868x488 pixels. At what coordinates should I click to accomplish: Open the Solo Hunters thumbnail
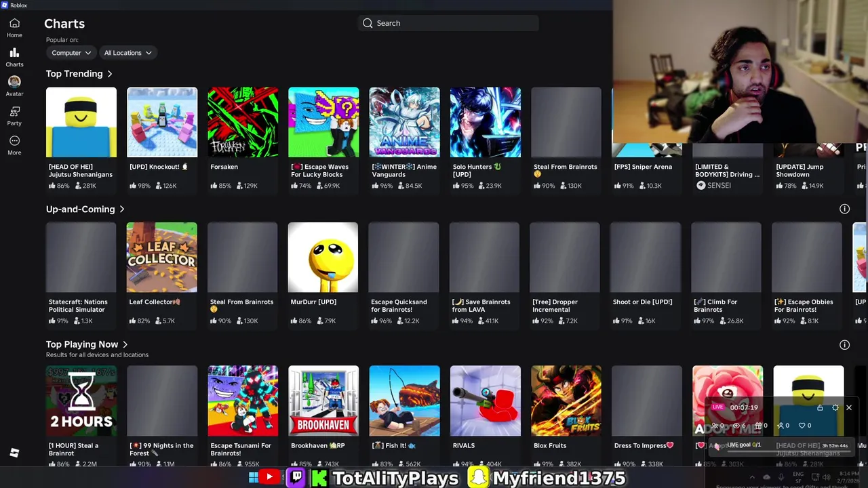point(486,122)
